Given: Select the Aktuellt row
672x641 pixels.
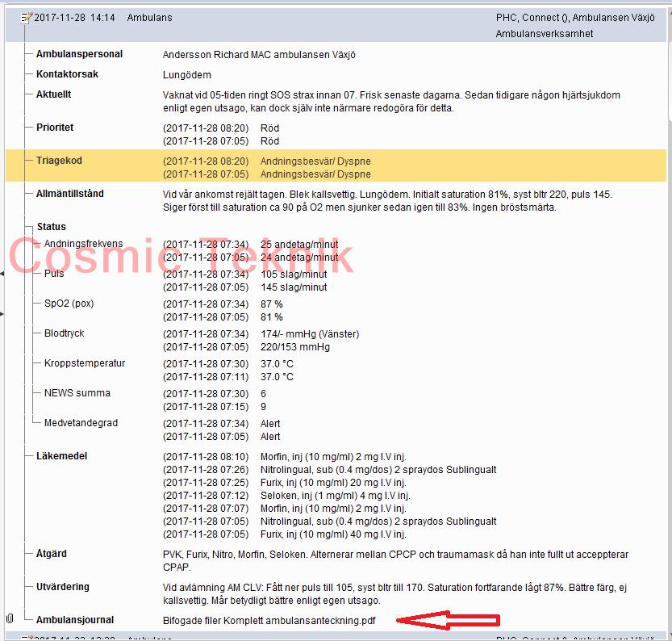Looking at the screenshot, I should point(336,101).
